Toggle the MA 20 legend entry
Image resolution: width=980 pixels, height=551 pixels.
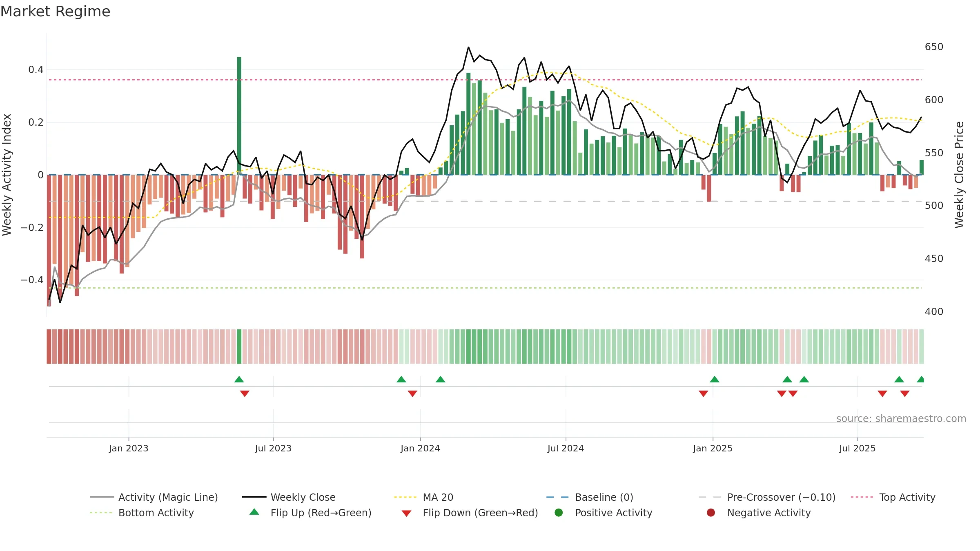(x=423, y=497)
